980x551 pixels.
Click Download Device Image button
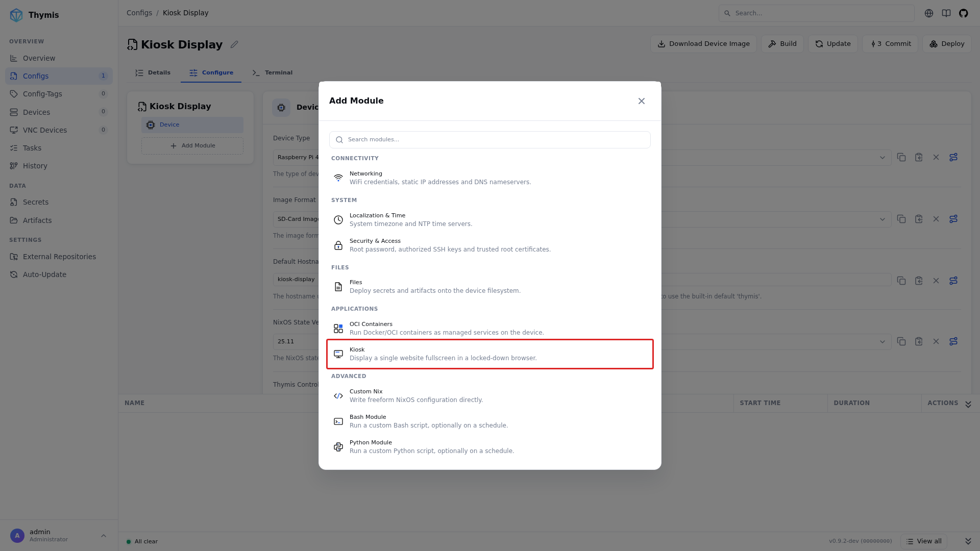703,44
